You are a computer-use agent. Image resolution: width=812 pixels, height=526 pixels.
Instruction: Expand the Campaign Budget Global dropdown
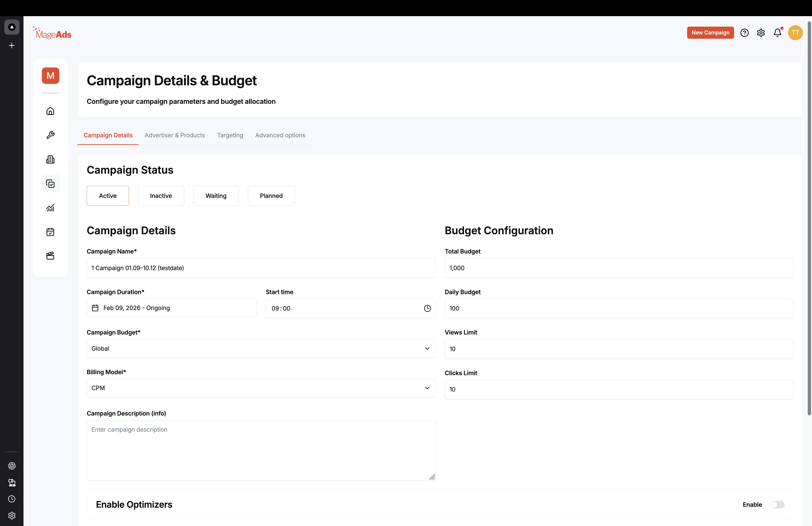[261, 349]
